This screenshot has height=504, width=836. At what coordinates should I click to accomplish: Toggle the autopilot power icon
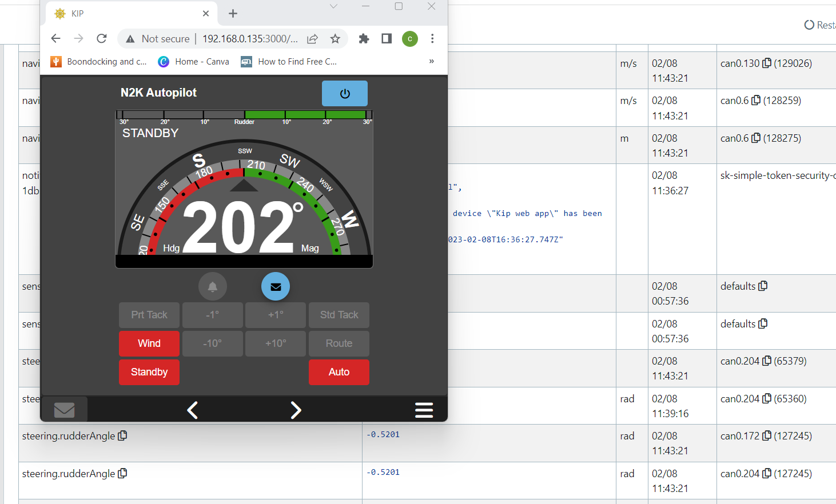pyautogui.click(x=345, y=93)
